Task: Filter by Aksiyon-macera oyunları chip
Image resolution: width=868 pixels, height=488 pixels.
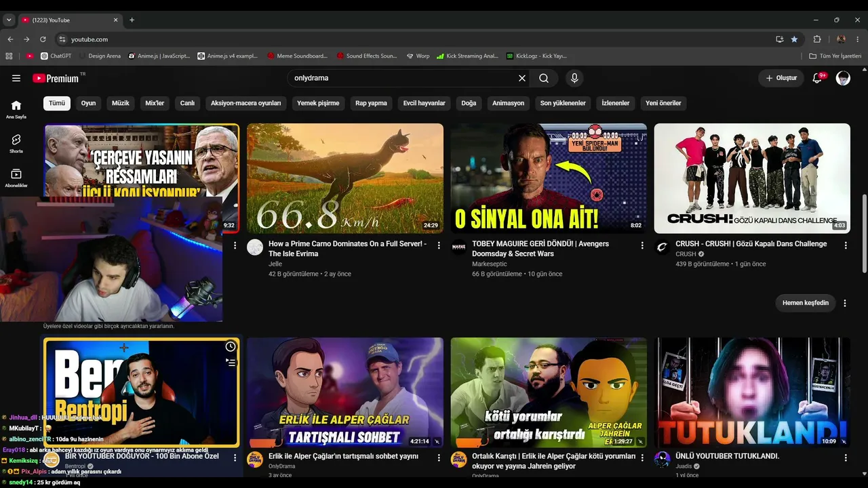Action: 246,103
